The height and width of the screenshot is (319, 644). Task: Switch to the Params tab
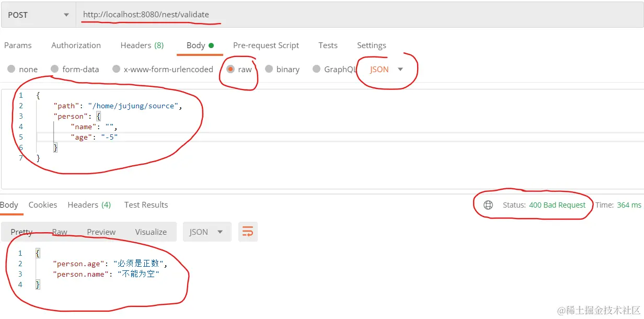(x=18, y=45)
